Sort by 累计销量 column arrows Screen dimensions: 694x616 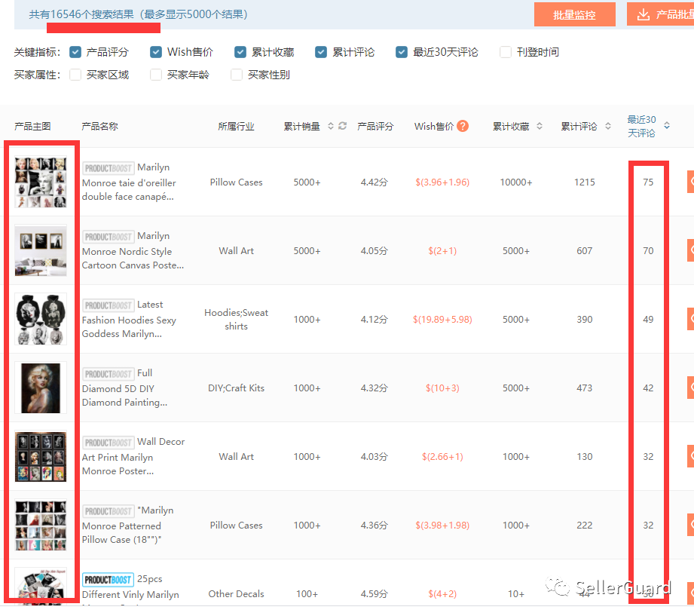(331, 126)
